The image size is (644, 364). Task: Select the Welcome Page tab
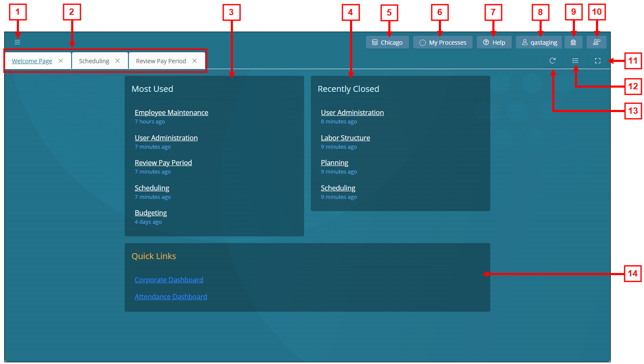[x=32, y=60]
